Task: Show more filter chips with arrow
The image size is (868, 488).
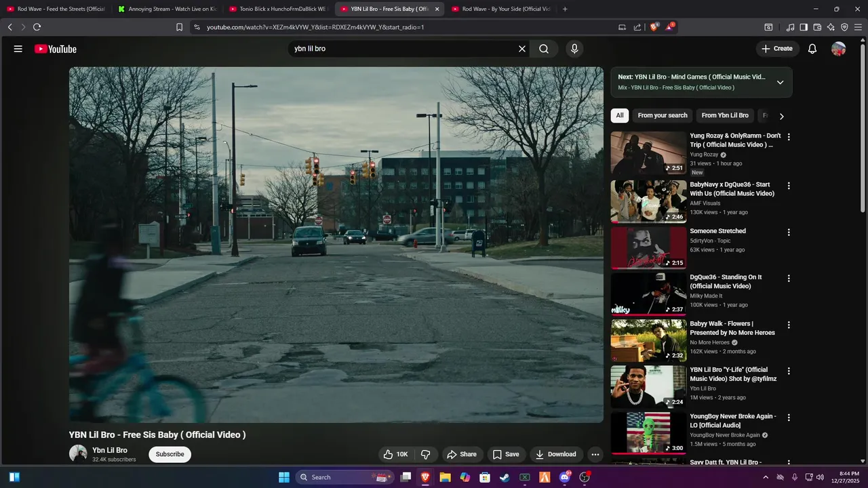Action: click(x=781, y=116)
